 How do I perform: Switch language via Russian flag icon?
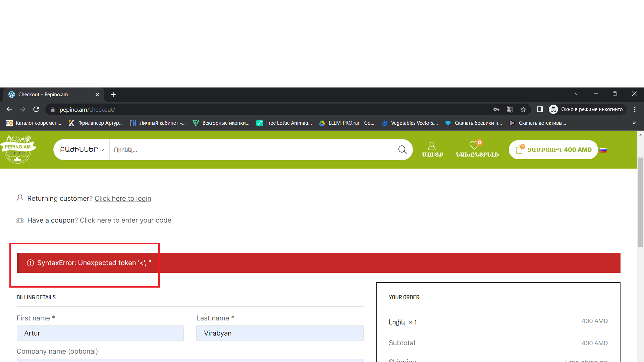coord(603,150)
